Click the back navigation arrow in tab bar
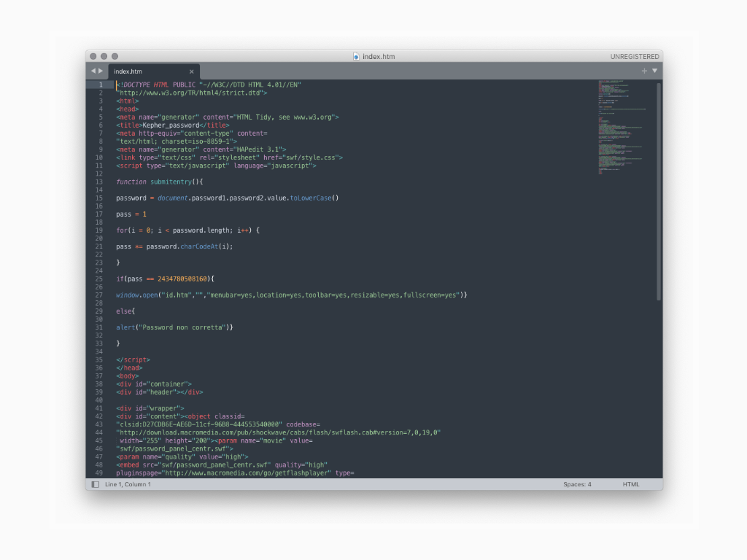 pos(93,71)
